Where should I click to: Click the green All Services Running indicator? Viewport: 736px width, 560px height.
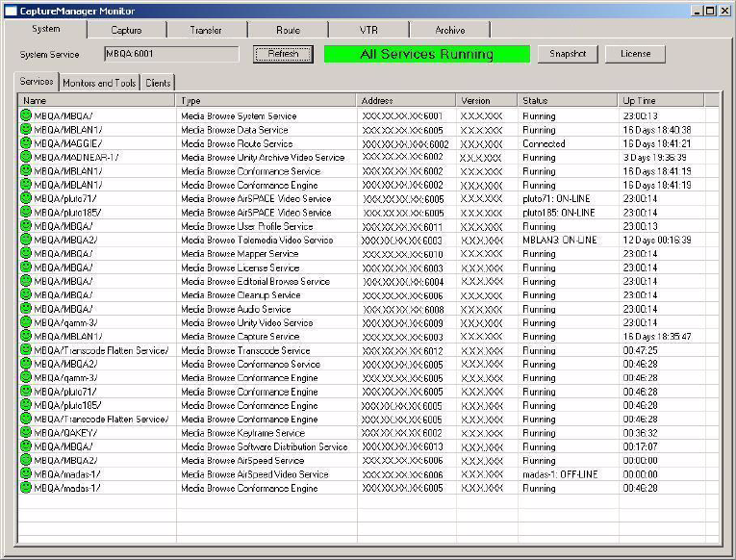coord(426,54)
